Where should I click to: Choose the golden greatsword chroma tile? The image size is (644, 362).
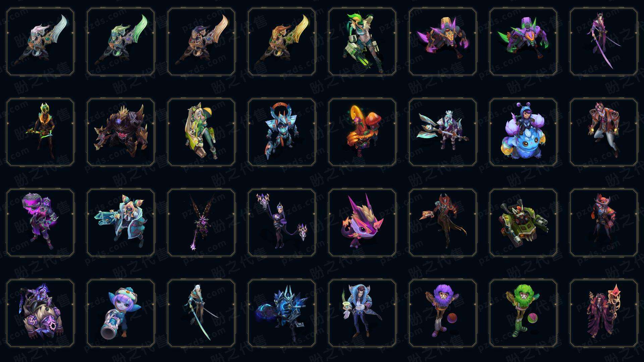(282, 42)
